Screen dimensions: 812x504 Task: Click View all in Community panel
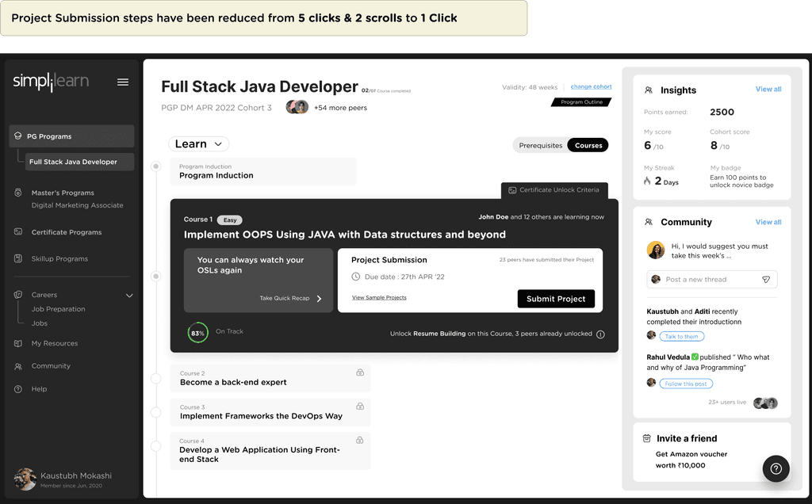click(768, 222)
